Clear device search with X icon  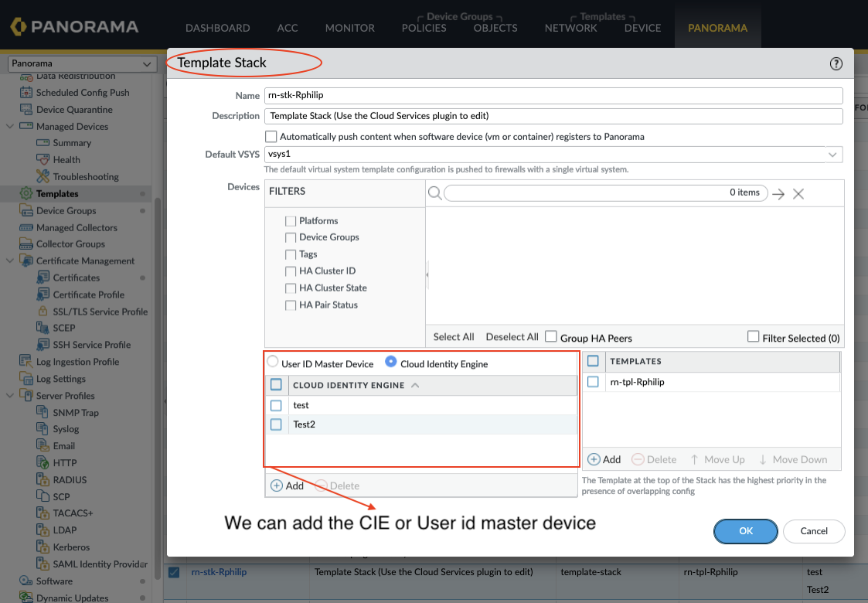(798, 194)
